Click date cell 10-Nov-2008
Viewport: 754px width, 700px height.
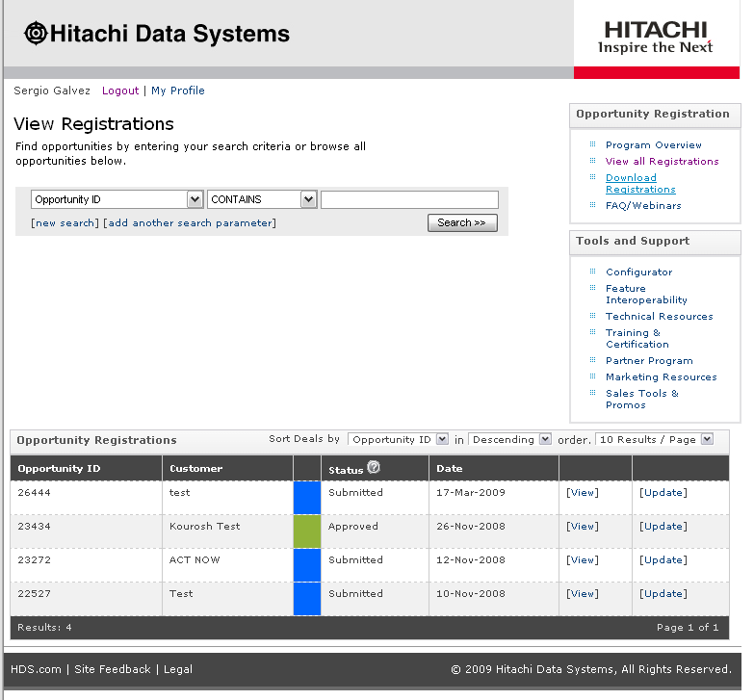pos(471,594)
